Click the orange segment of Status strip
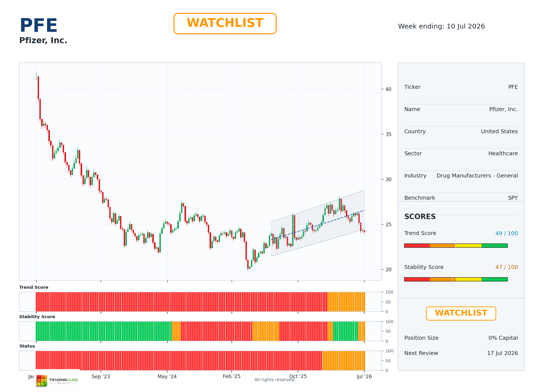Viewport: 549px width, 392px height. point(344,361)
